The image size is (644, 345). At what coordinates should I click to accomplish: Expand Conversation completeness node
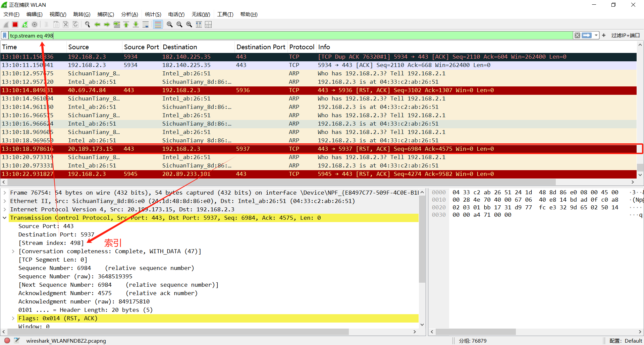pyautogui.click(x=13, y=251)
